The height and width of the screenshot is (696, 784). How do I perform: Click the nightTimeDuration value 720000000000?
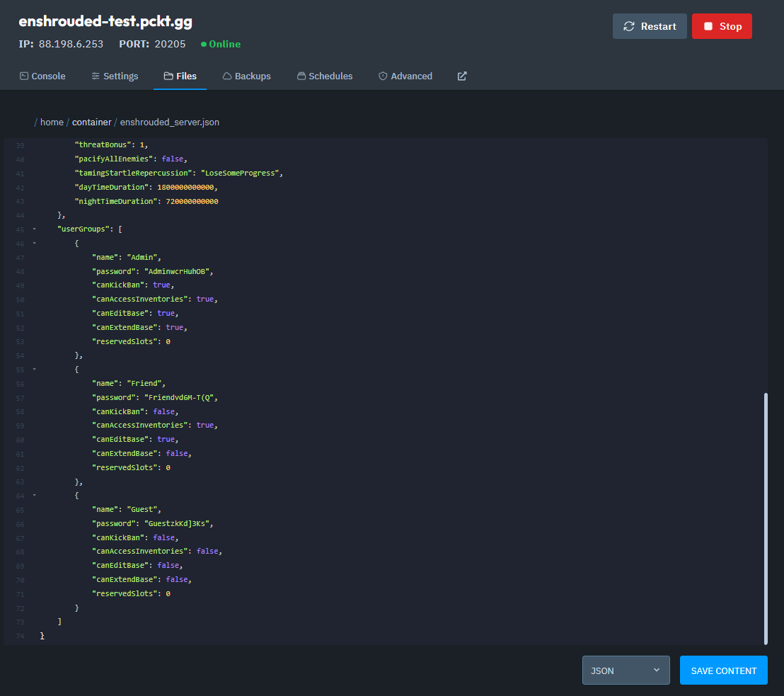[192, 201]
